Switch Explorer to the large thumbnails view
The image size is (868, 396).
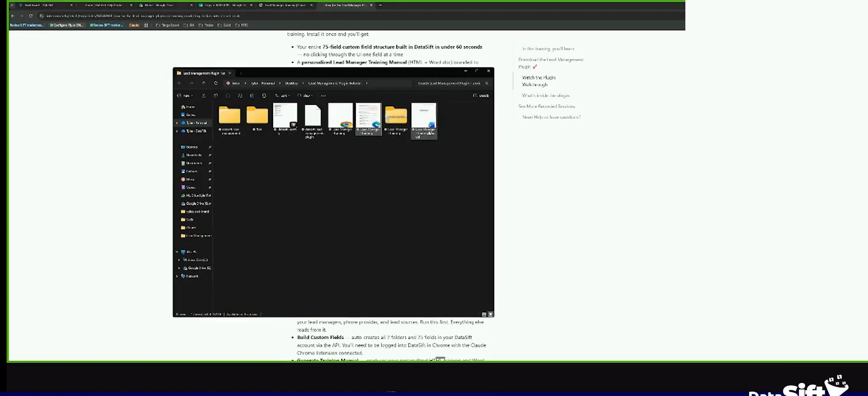(x=491, y=314)
